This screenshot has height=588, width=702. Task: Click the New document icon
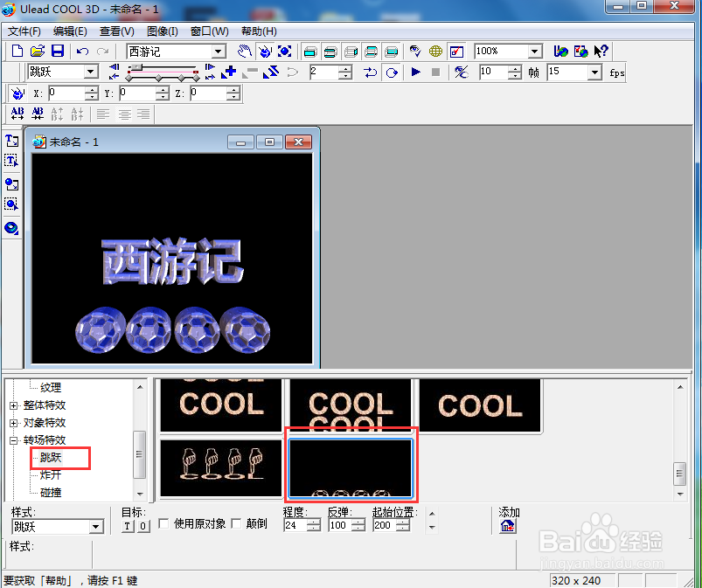(x=17, y=51)
